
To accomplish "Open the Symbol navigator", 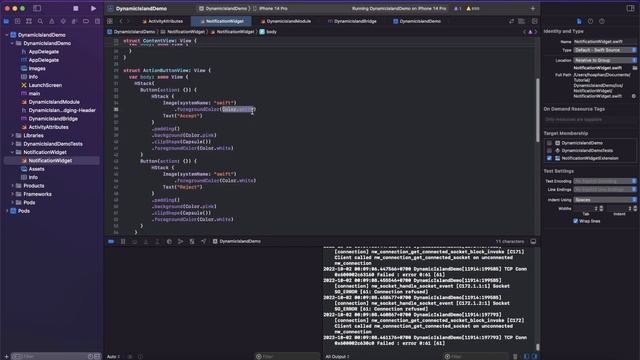I will coord(29,21).
